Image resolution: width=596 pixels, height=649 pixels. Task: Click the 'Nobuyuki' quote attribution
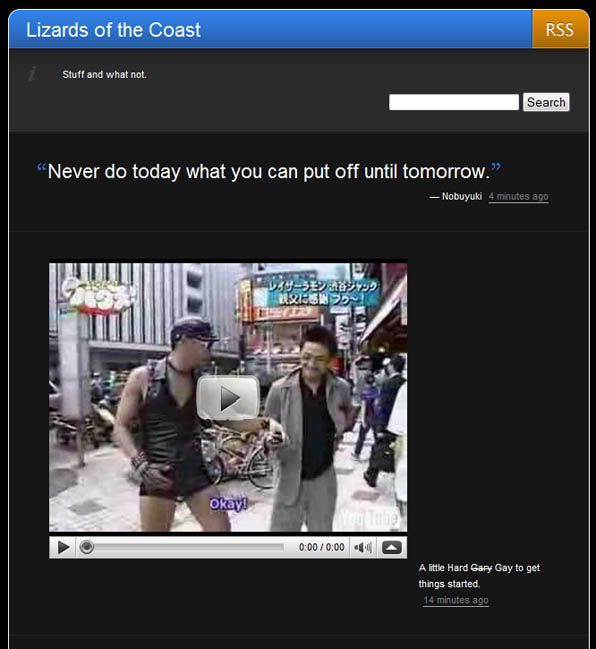462,196
